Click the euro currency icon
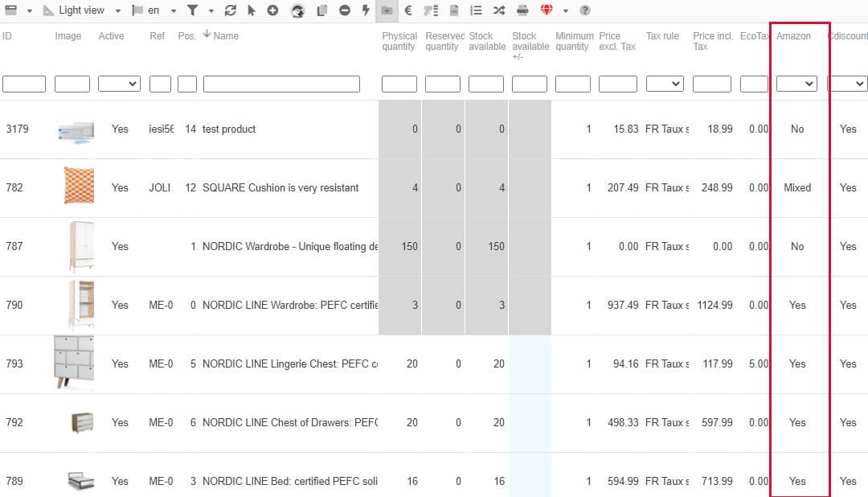868x497 pixels. point(408,10)
